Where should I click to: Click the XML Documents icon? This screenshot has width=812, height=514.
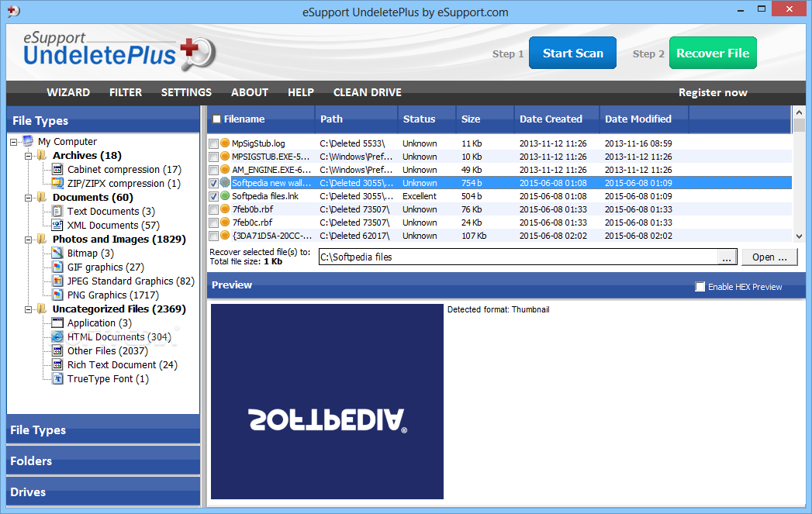[57, 225]
